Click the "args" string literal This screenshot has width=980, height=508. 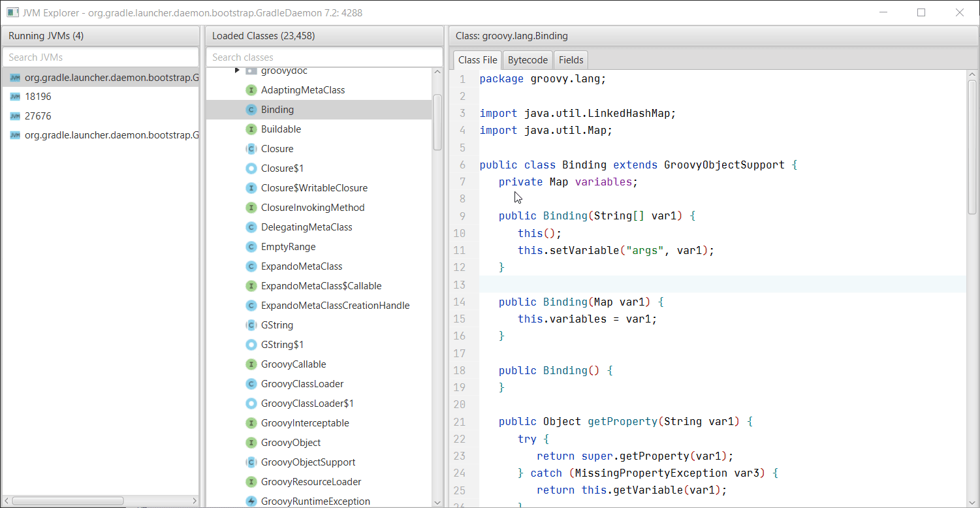tap(645, 250)
